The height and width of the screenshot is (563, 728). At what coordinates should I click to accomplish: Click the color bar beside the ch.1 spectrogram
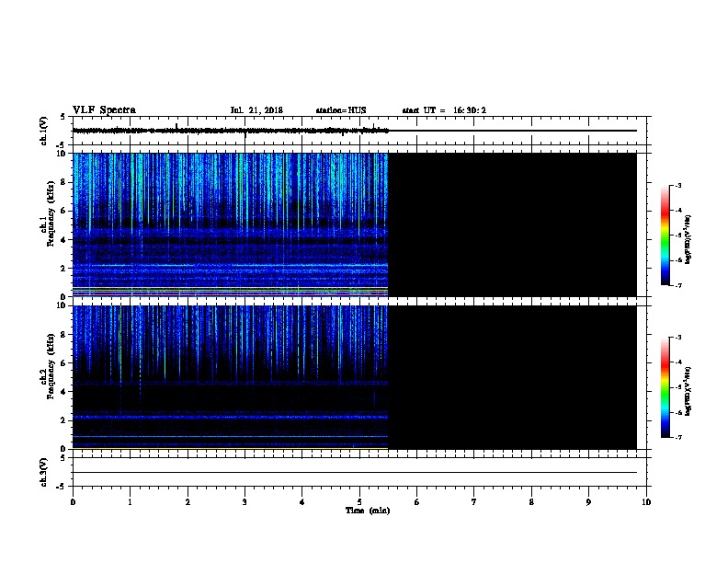[665, 236]
